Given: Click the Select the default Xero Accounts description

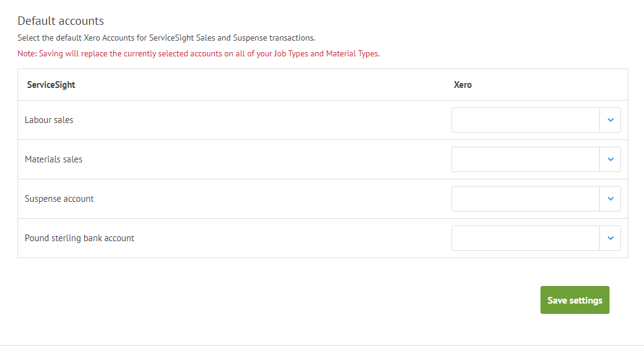Looking at the screenshot, I should point(166,38).
